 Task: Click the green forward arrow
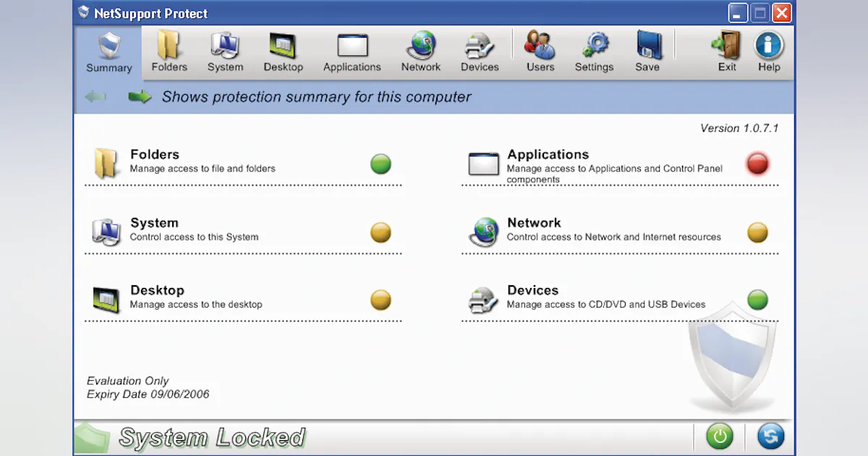coord(140,96)
